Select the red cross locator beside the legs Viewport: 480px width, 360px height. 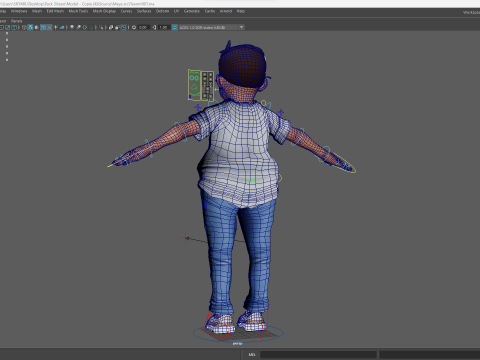(186, 238)
